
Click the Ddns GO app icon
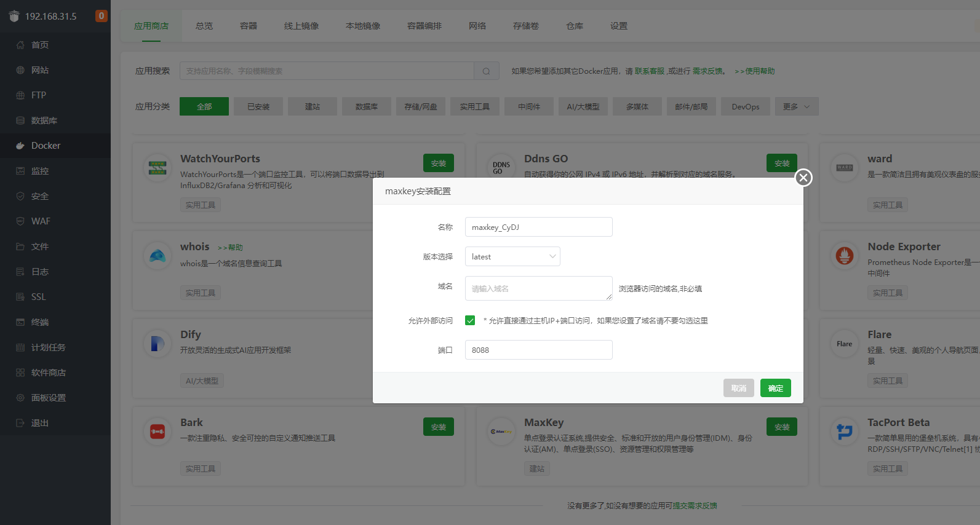(501, 167)
